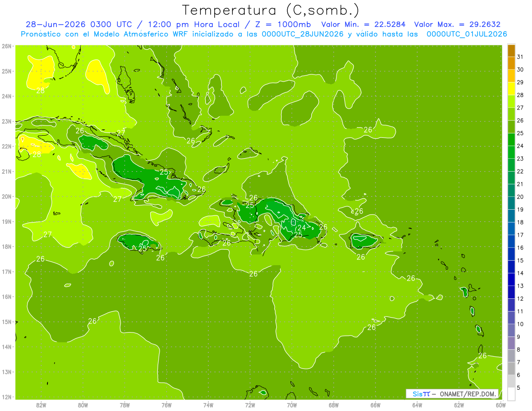Viewport: 532px width, 411px height.
Task: Click the '64W' longitude axis label
Action: click(417, 405)
